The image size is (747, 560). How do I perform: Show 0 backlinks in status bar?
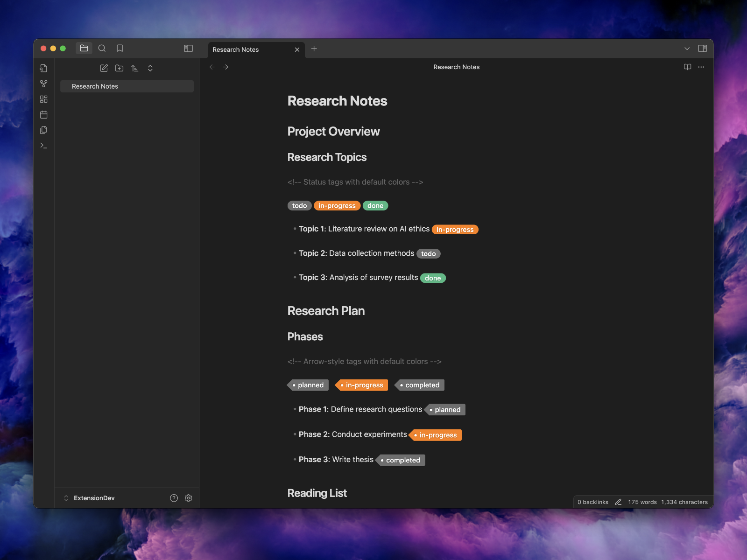click(x=593, y=502)
